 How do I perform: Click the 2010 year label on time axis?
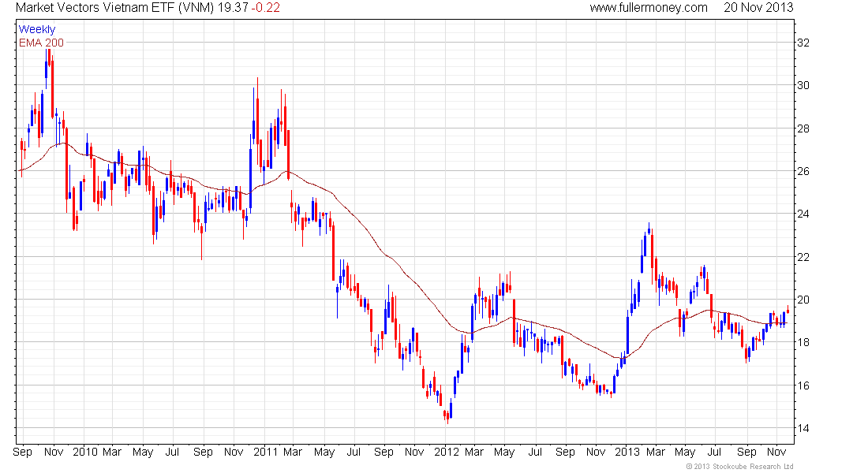pos(84,452)
